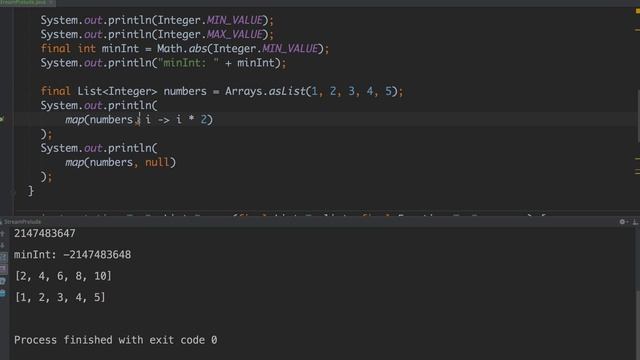Click 'Integer.MIN_VALUE' in the first println
Screen dimensions: 640x360
[x=211, y=20]
